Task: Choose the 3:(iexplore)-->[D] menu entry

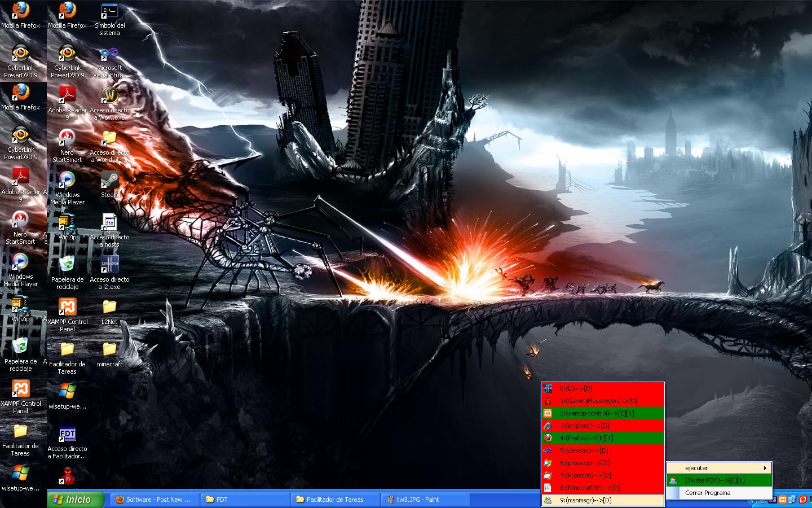Action: pos(603,426)
